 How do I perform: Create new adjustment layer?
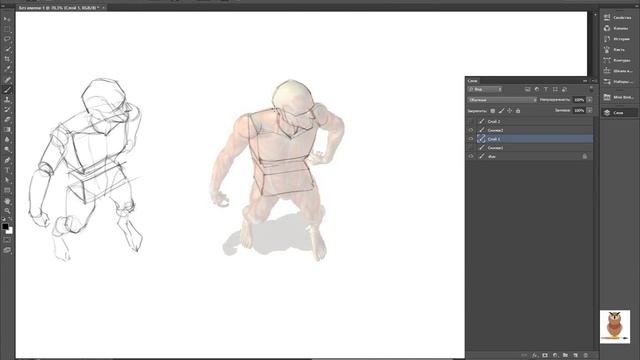555,356
